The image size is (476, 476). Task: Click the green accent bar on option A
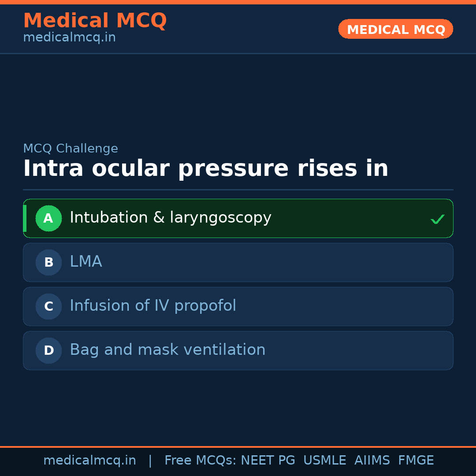25,218
